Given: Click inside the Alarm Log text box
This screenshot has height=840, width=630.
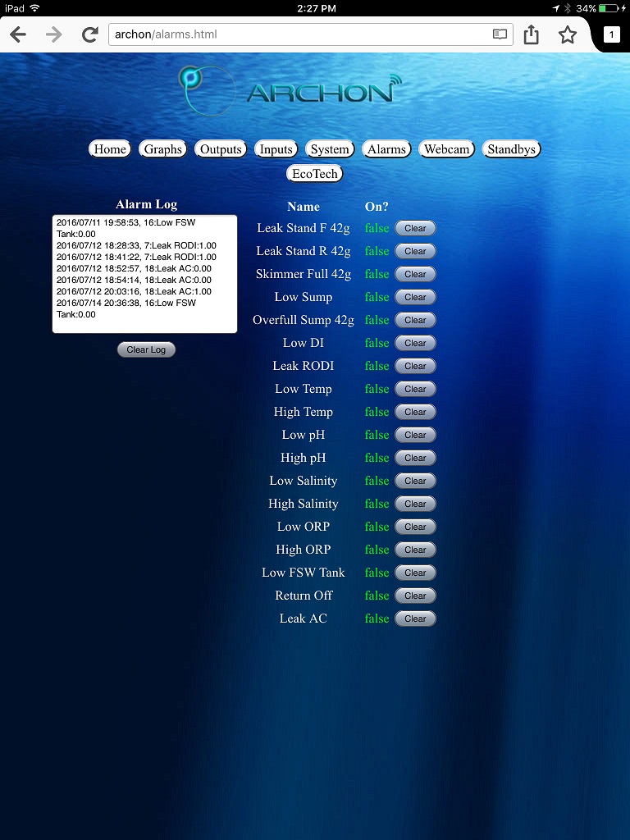Looking at the screenshot, I should tap(144, 274).
